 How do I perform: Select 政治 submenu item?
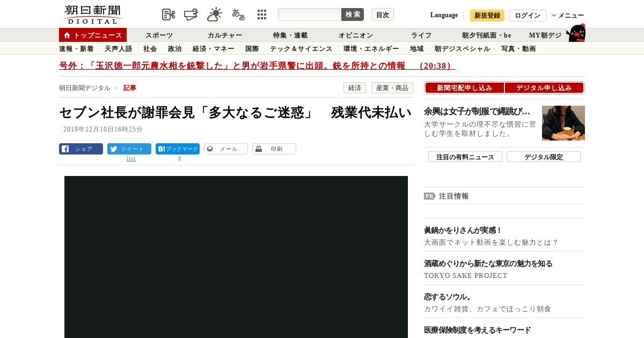click(175, 49)
